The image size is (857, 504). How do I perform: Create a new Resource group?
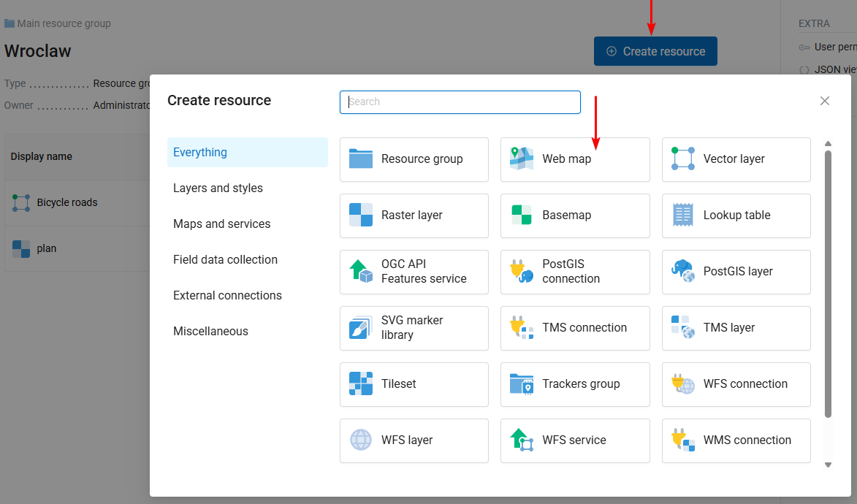point(414,159)
